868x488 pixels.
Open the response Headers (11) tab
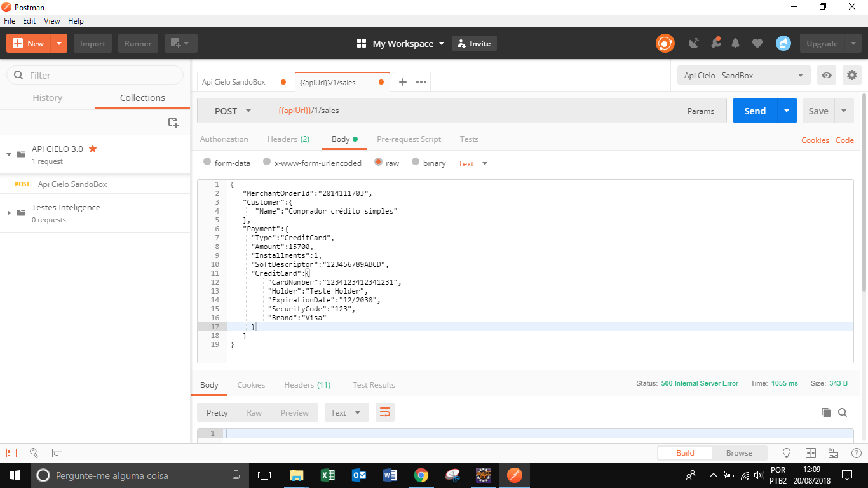308,384
